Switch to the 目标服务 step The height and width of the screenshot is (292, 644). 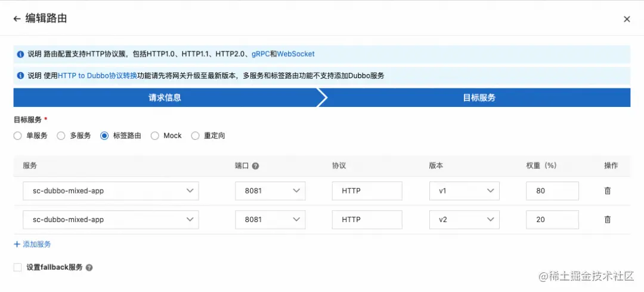tap(479, 98)
